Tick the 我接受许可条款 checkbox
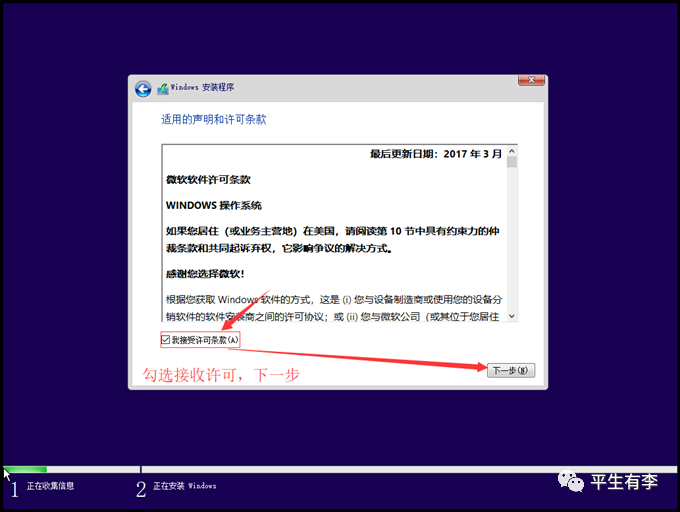Viewport: 680px width, 512px height. tap(165, 339)
